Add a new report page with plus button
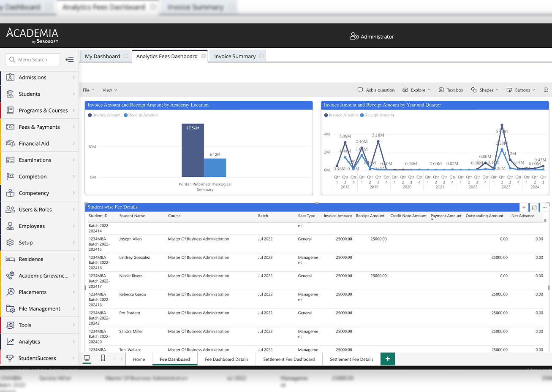 pyautogui.click(x=387, y=359)
